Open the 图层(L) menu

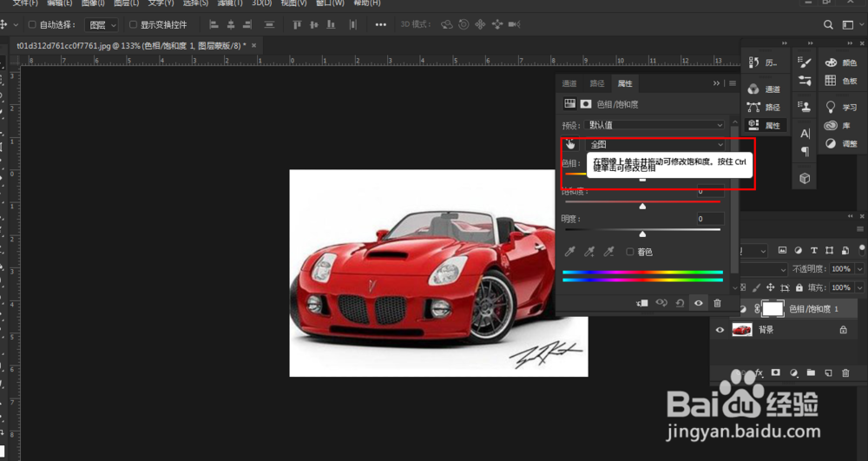tap(126, 3)
